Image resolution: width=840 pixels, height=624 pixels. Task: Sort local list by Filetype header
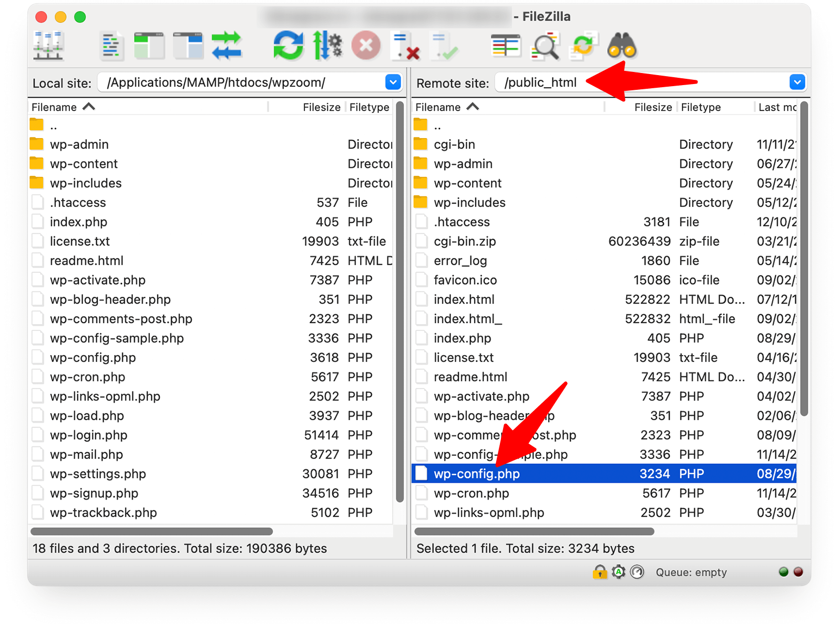click(x=369, y=107)
